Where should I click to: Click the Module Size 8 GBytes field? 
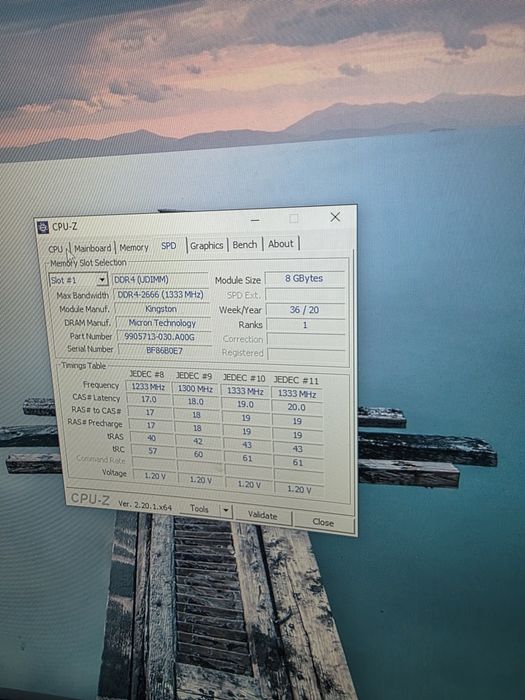pyautogui.click(x=304, y=278)
